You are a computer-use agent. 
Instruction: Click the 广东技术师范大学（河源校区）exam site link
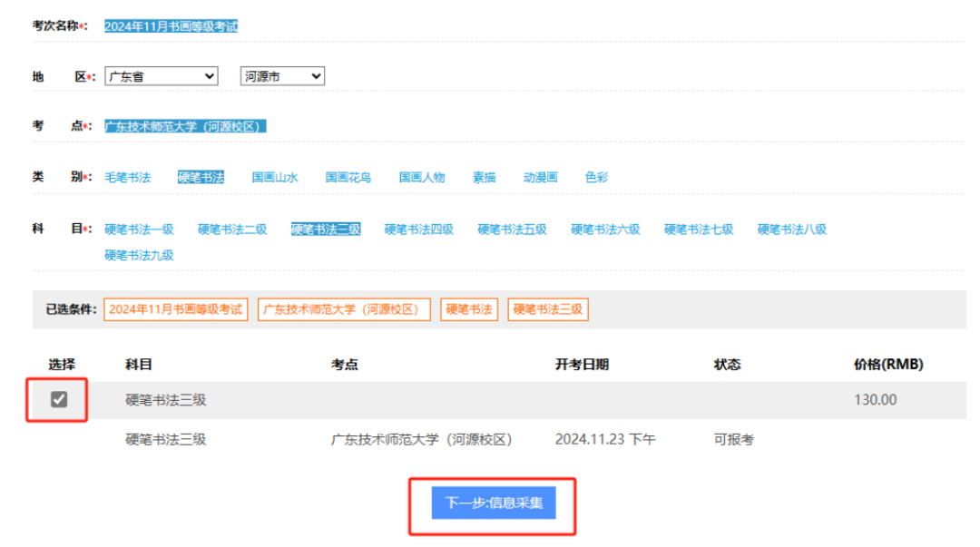pyautogui.click(x=185, y=126)
